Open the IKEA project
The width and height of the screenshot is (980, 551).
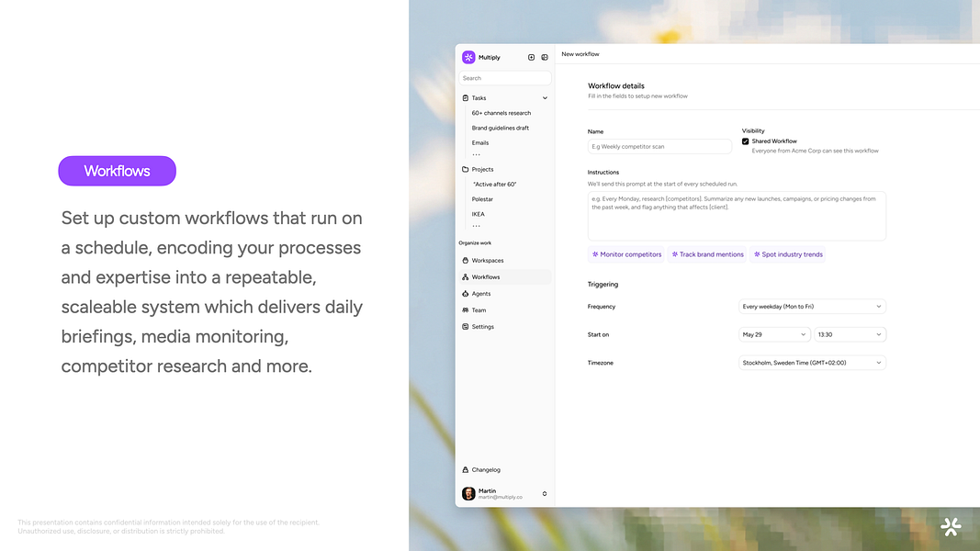(479, 214)
